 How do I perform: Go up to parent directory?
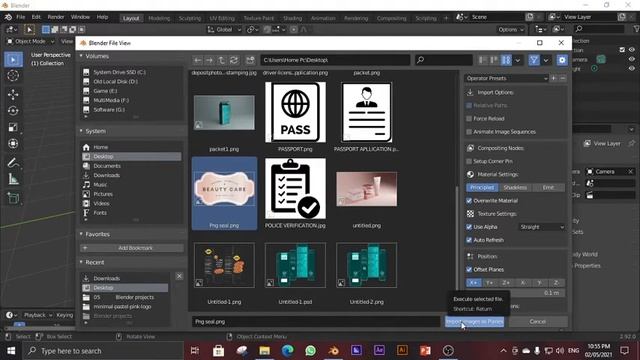coord(221,60)
